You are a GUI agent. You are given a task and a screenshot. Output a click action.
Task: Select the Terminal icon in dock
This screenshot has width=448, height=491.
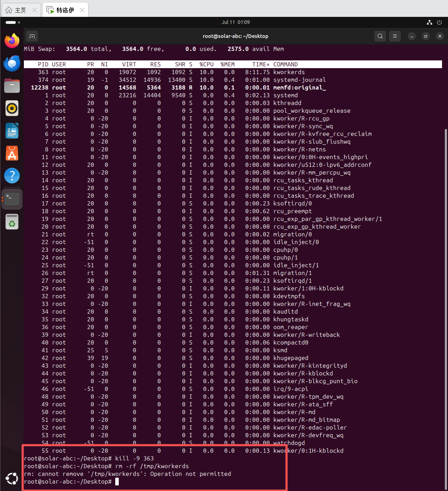(12, 199)
